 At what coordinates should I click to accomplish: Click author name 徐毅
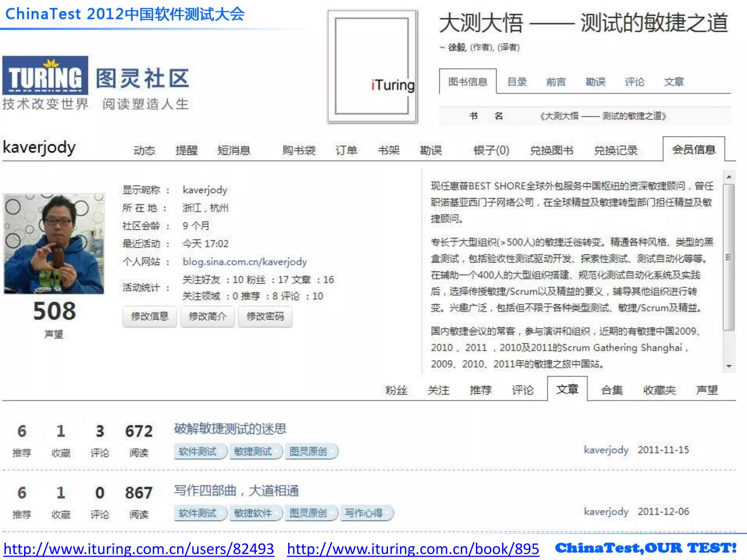point(457,47)
